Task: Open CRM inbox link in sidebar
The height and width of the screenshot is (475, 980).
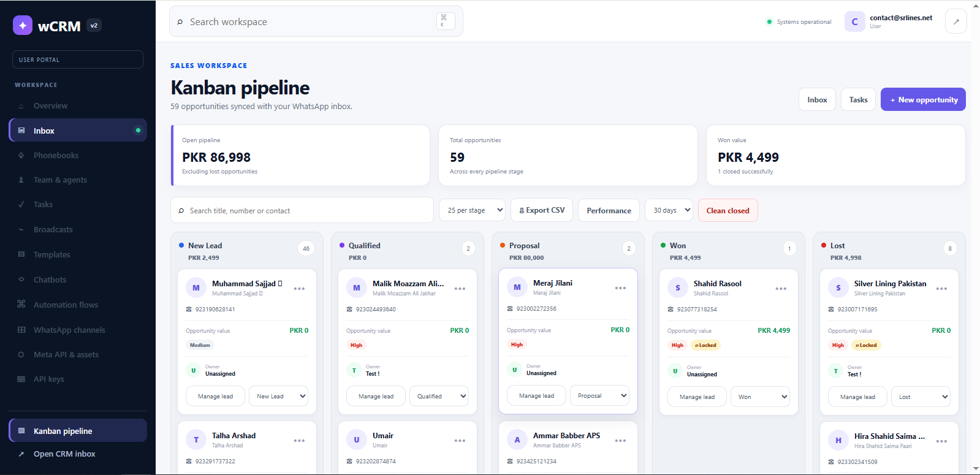Action: pyautogui.click(x=78, y=454)
